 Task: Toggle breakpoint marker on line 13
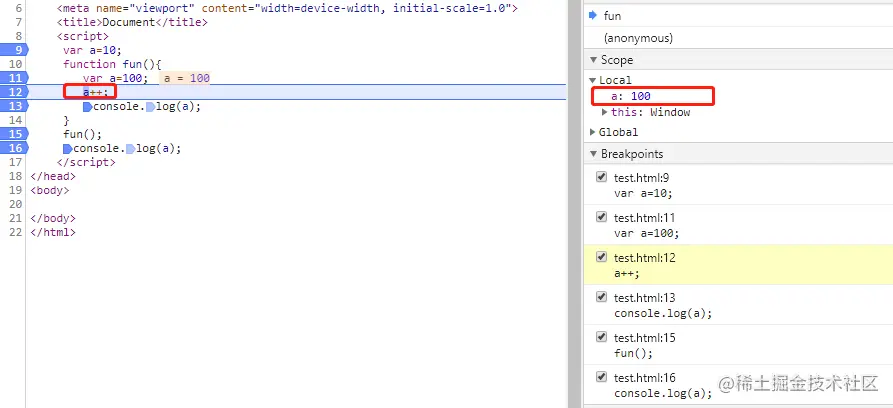[x=14, y=106]
